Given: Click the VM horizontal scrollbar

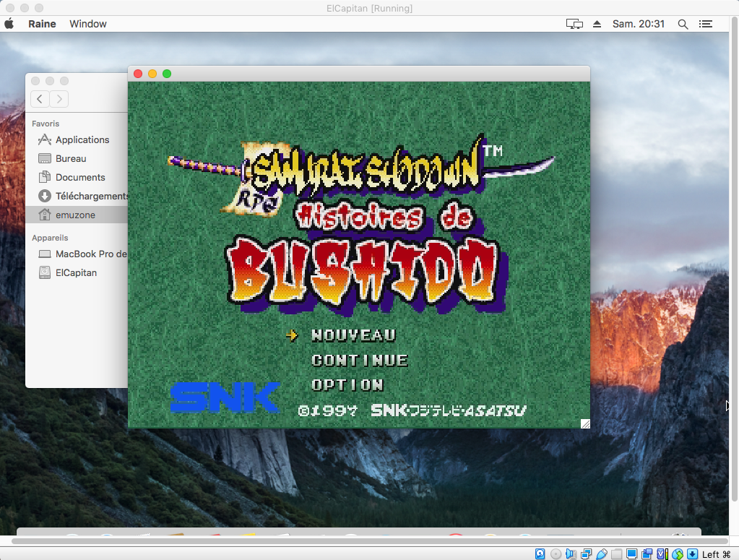Looking at the screenshot, I should 370,540.
